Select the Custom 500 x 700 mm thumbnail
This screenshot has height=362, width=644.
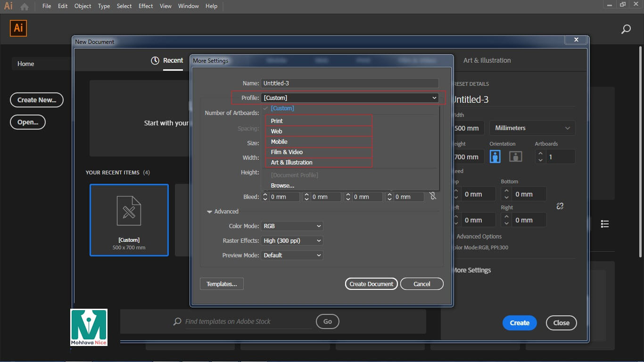click(129, 220)
